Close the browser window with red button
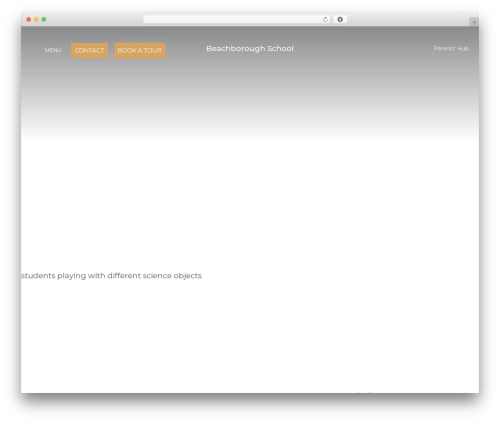The height and width of the screenshot is (423, 500). point(29,20)
